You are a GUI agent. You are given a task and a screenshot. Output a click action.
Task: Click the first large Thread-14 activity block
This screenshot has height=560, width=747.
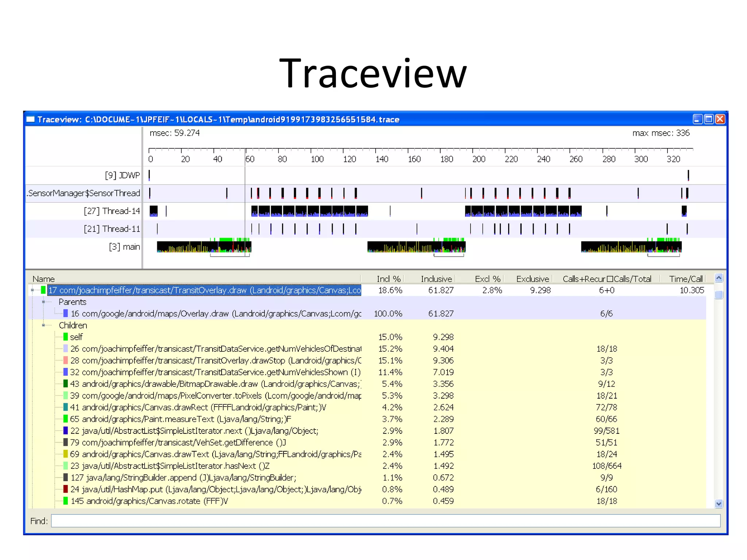coord(309,211)
